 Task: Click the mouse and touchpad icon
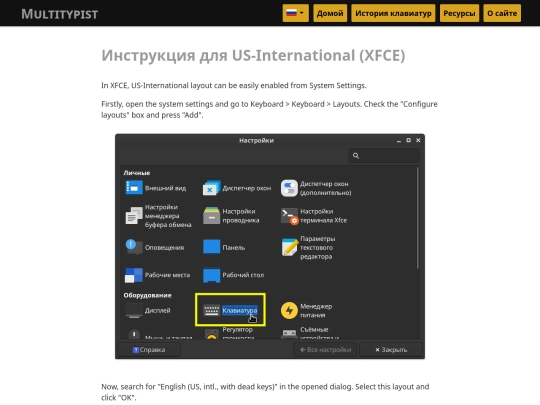click(134, 334)
